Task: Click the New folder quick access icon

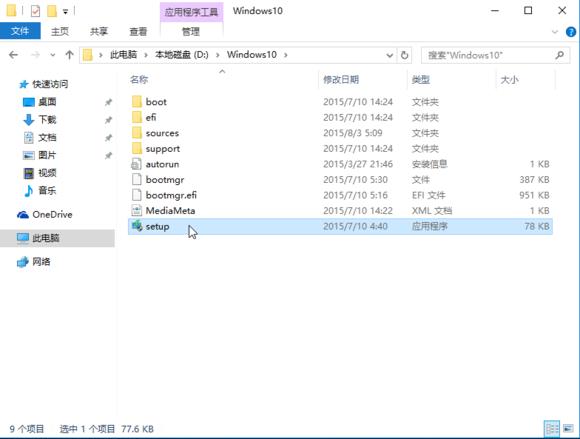Action: (52, 11)
